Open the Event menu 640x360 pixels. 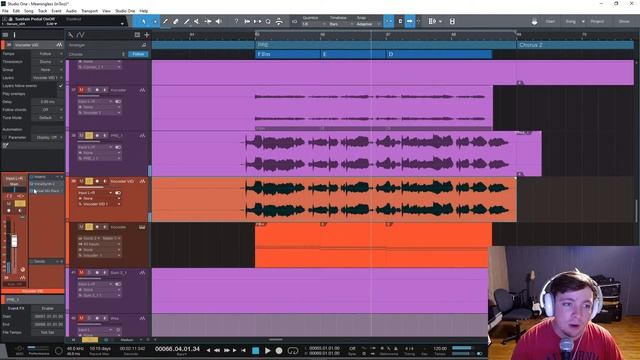pos(56,11)
